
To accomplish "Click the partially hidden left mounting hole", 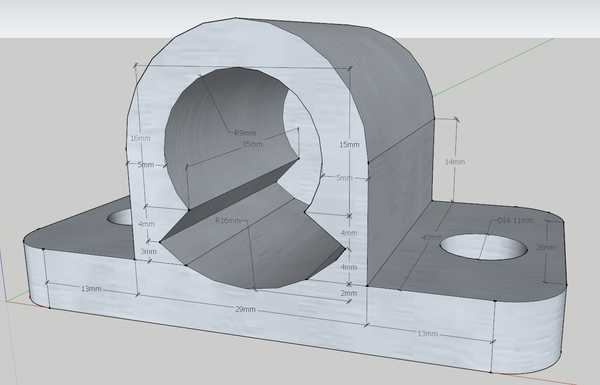I will pyautogui.click(x=120, y=217).
